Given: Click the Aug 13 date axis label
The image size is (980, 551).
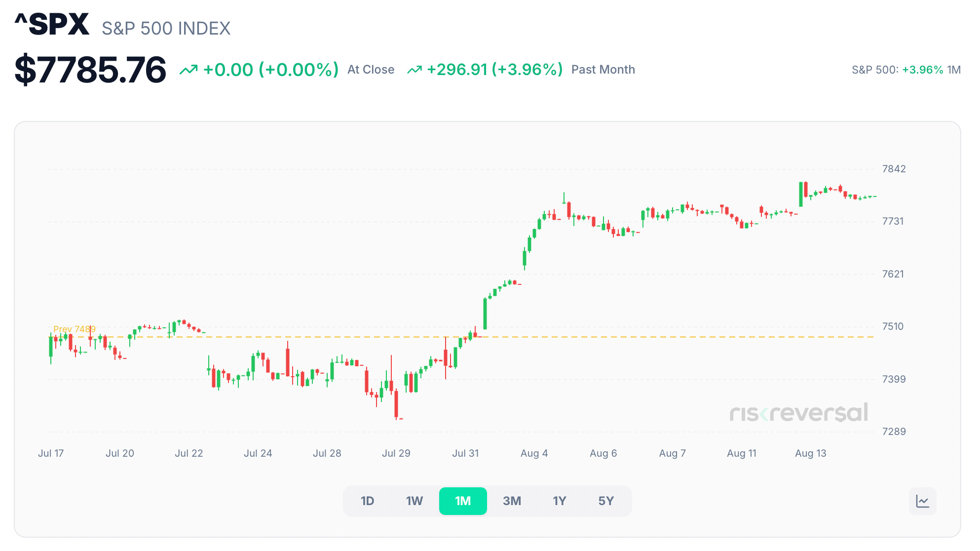Looking at the screenshot, I should pos(810,453).
